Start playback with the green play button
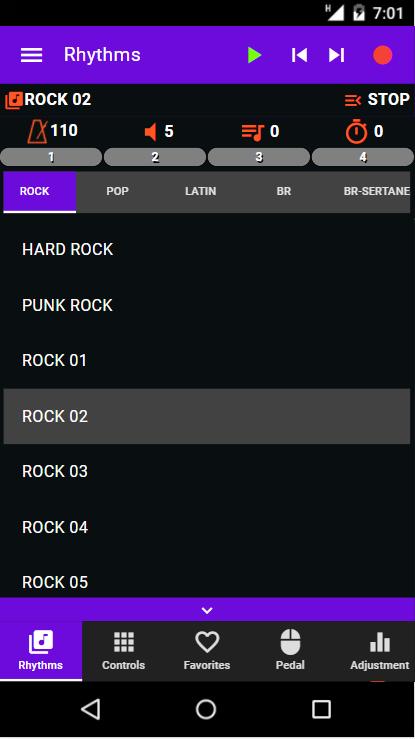This screenshot has width=415, height=739. click(254, 55)
